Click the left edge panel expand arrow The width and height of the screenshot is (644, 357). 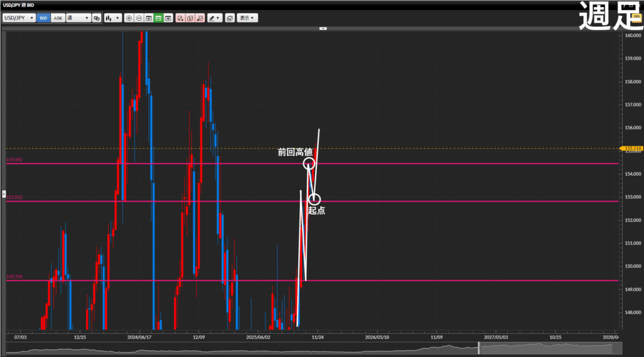click(3, 193)
